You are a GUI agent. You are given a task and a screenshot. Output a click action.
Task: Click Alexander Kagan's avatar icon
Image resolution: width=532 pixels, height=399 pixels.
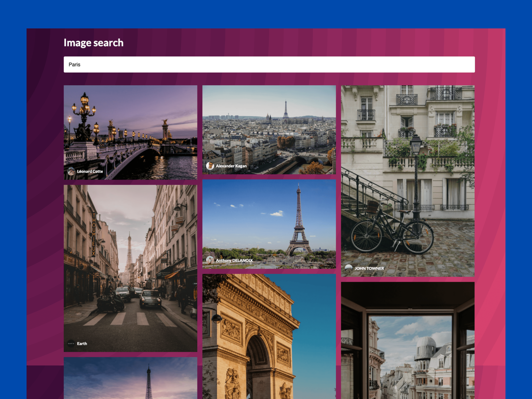click(x=210, y=166)
